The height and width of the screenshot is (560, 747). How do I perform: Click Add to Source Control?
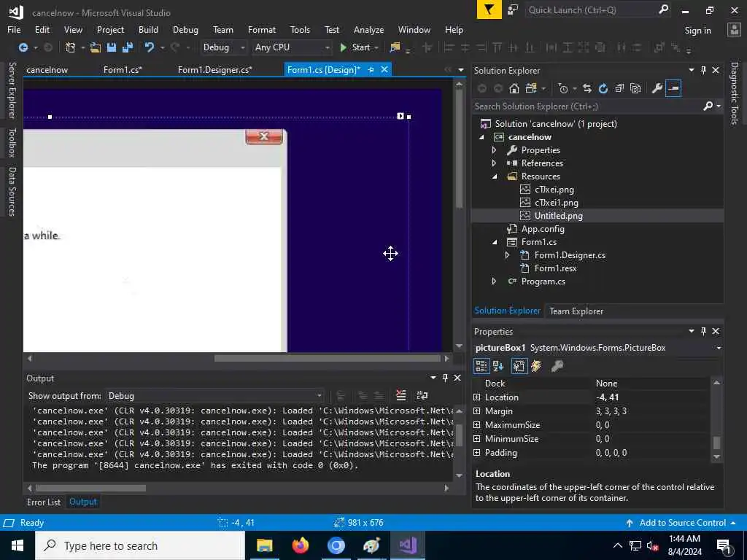(682, 523)
